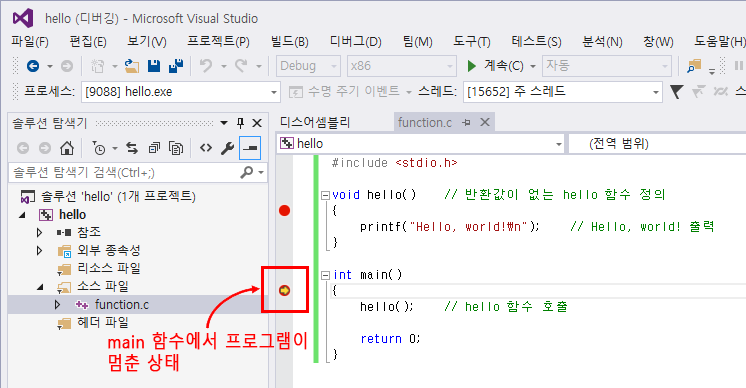746x388 pixels.
Task: Open the 편집(E) menu
Action: [88, 42]
